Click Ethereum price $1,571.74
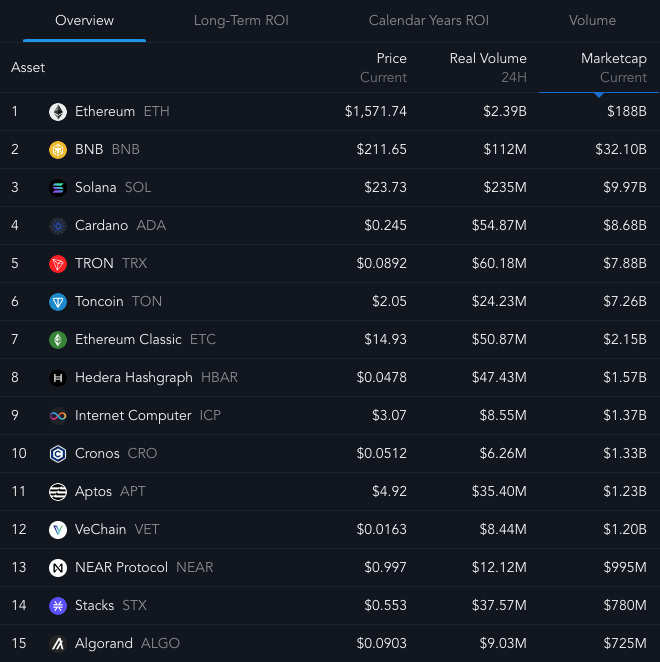Image resolution: width=660 pixels, height=662 pixels. point(375,111)
